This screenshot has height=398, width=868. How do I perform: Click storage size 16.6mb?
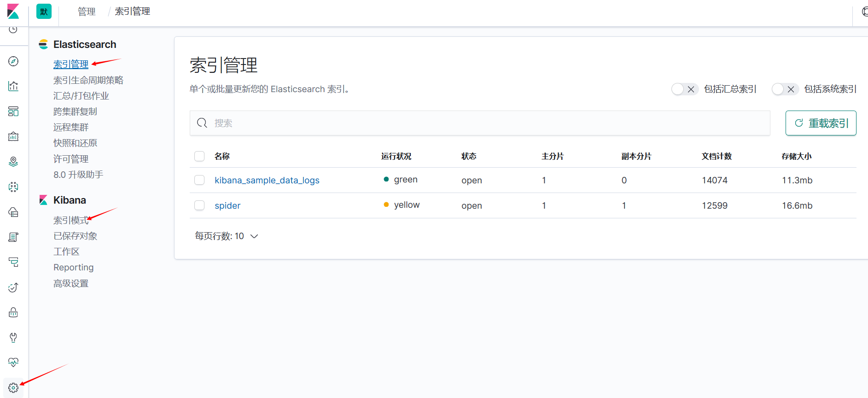pos(797,205)
